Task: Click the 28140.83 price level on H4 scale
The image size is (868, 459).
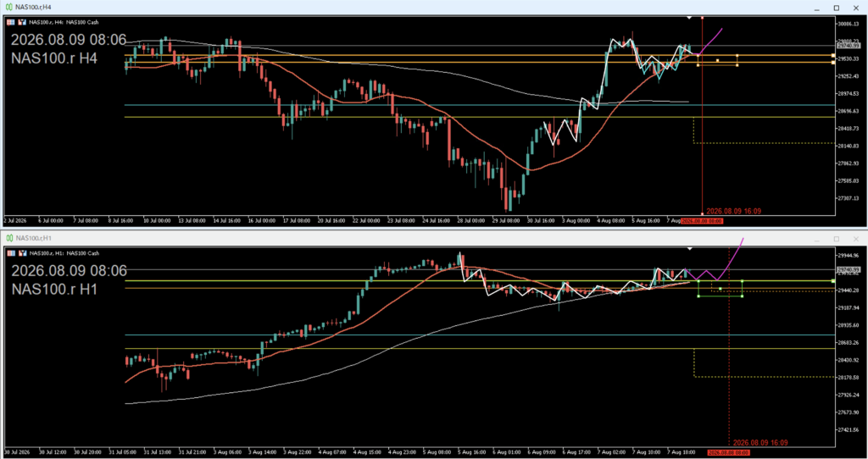Action: click(848, 146)
